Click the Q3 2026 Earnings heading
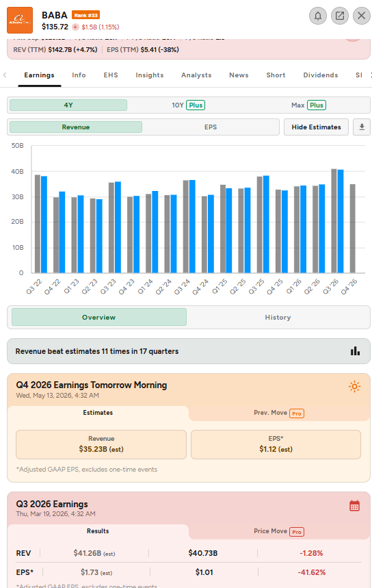 [52, 504]
